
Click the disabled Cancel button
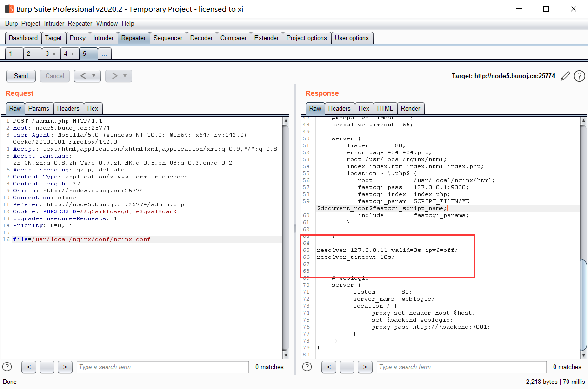point(55,76)
